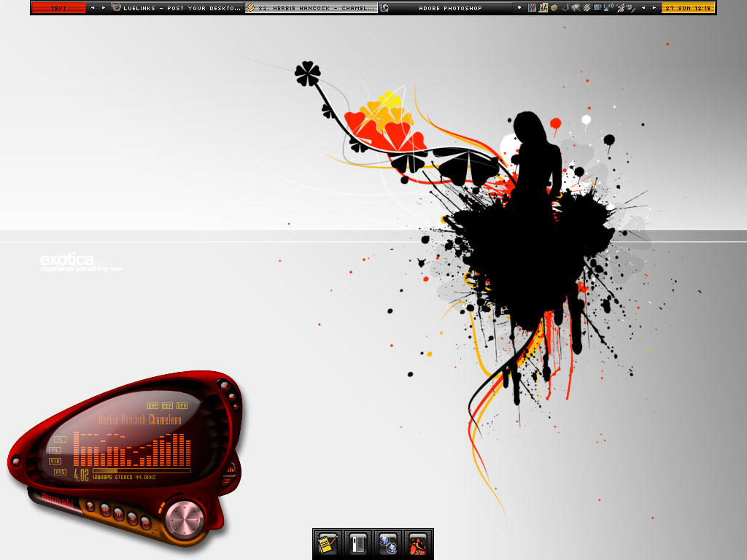This screenshot has width=747, height=560.
Task: Click the red W tray icon
Action: (532, 7)
